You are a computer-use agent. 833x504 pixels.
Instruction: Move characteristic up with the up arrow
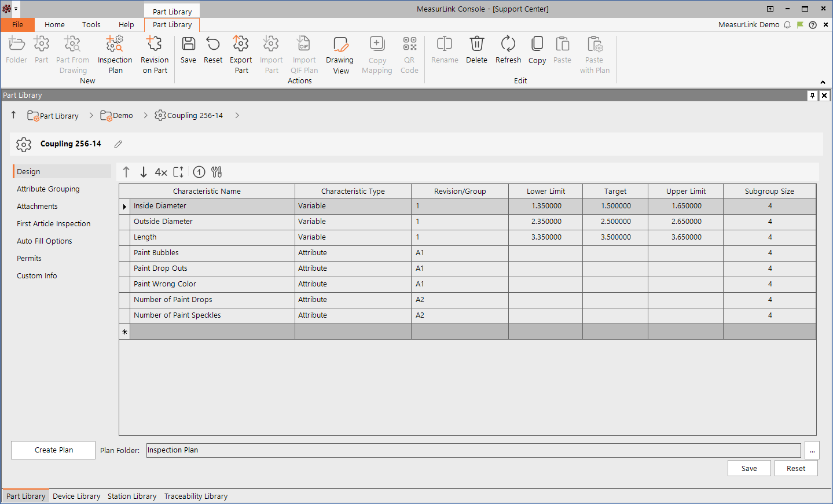coord(126,172)
